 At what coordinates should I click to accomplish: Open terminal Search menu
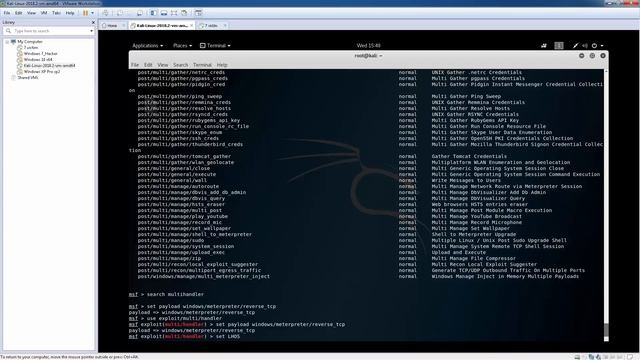180,65
